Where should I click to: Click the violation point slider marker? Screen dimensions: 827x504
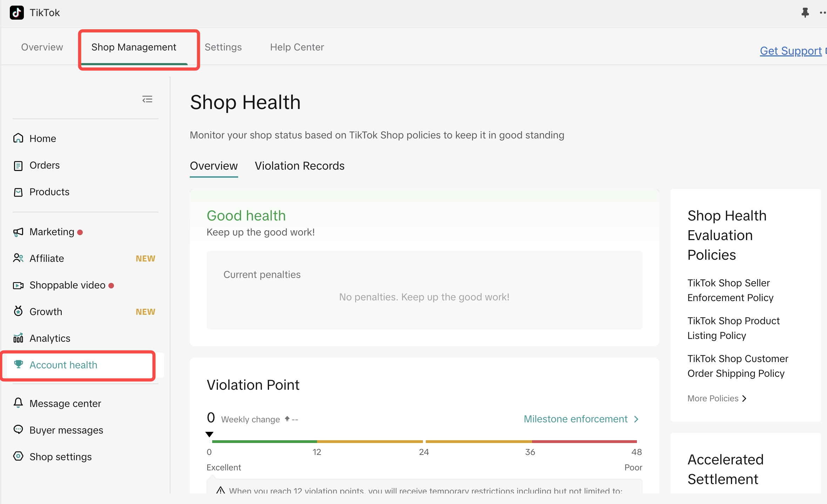pyautogui.click(x=209, y=434)
